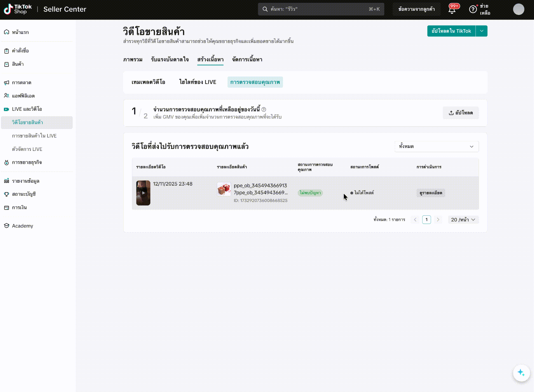Go to the next page arrow
The height and width of the screenshot is (392, 534).
point(438,220)
